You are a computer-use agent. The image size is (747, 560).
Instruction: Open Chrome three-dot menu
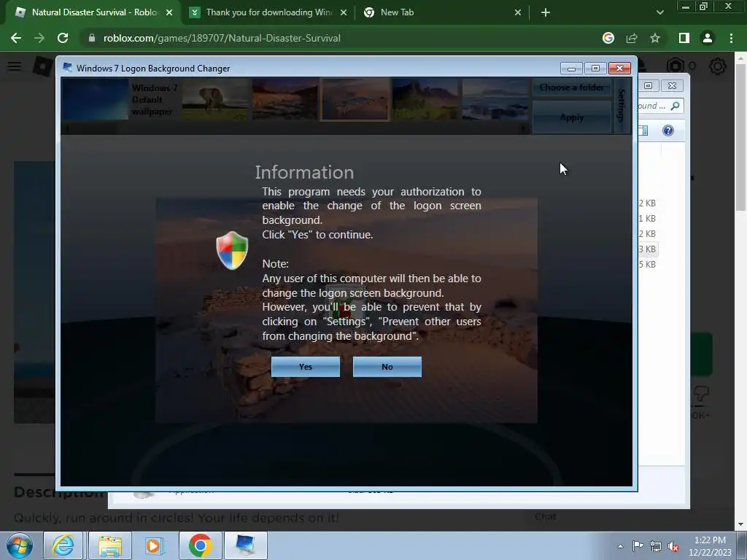tap(731, 38)
